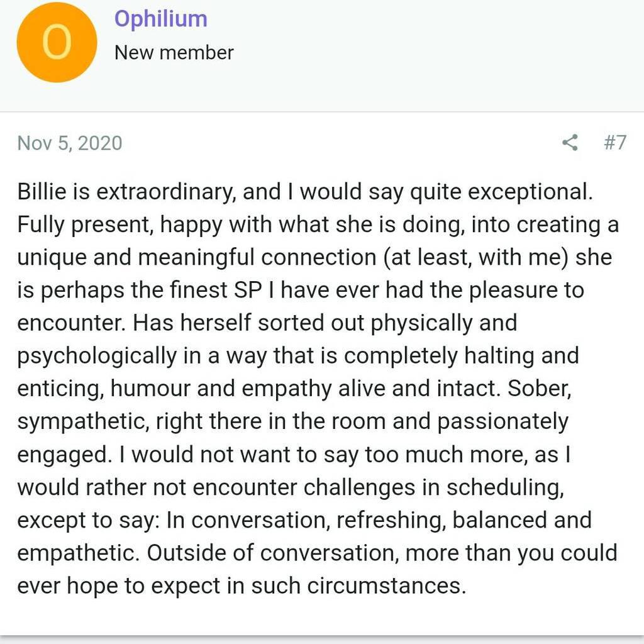Click the word "Billie" starting the post
This screenshot has width=644, height=644.
pos(42,191)
